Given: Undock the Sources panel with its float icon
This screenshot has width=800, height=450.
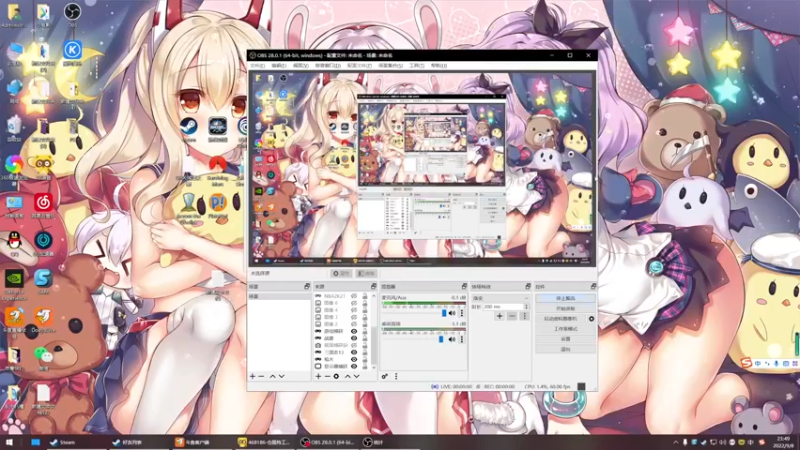Looking at the screenshot, I should click(373, 286).
